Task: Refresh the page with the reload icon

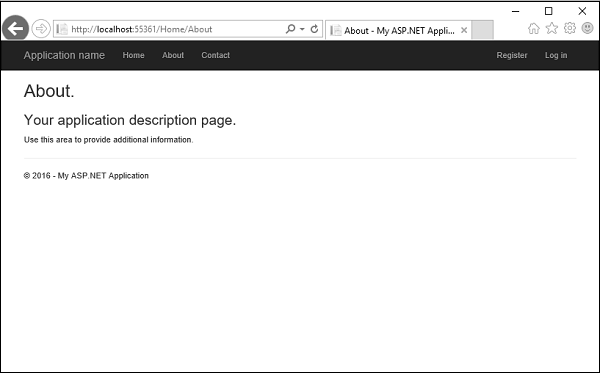Action: [x=314, y=29]
